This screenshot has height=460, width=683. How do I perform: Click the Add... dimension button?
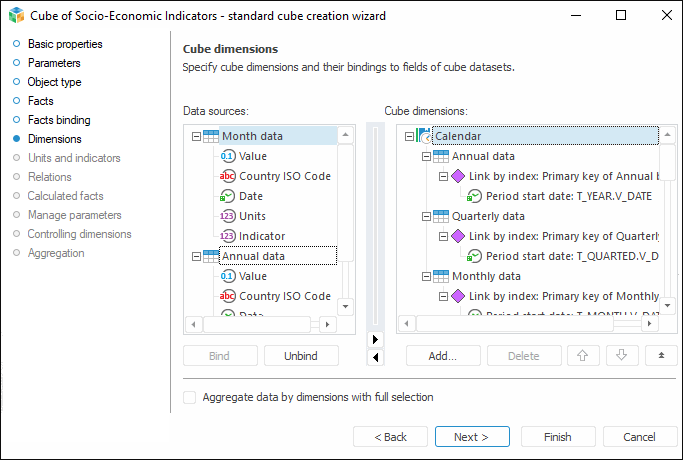(442, 355)
